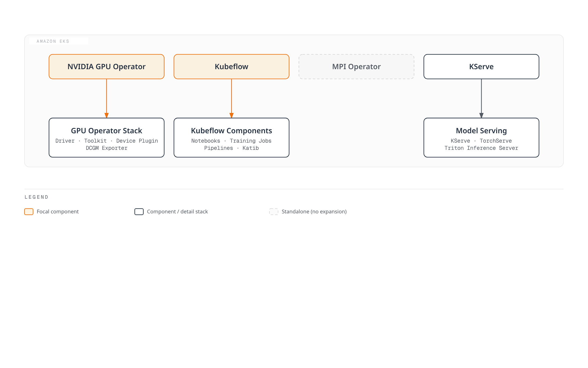Select the dashed MPI Operator box
The width and height of the screenshot is (588, 368).
[356, 66]
